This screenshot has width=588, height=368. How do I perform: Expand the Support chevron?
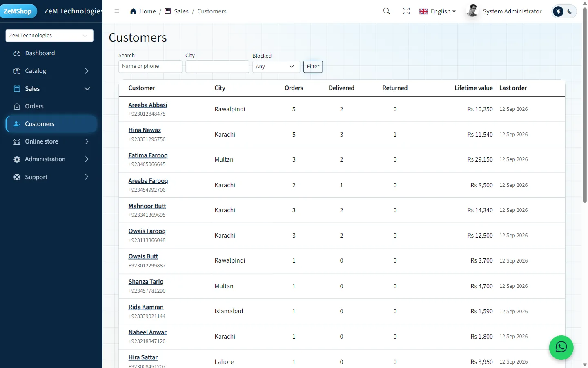tap(87, 177)
